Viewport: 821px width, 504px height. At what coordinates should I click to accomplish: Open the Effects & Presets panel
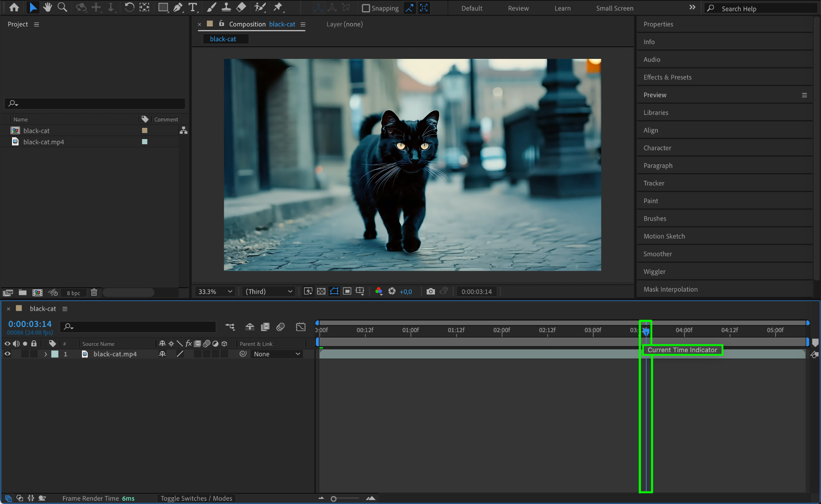[x=667, y=77]
